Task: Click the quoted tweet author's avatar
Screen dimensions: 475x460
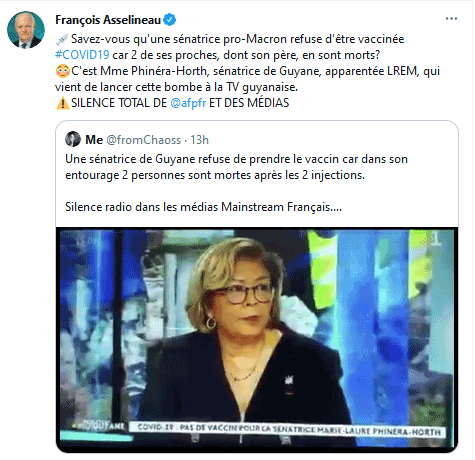Action: point(73,139)
